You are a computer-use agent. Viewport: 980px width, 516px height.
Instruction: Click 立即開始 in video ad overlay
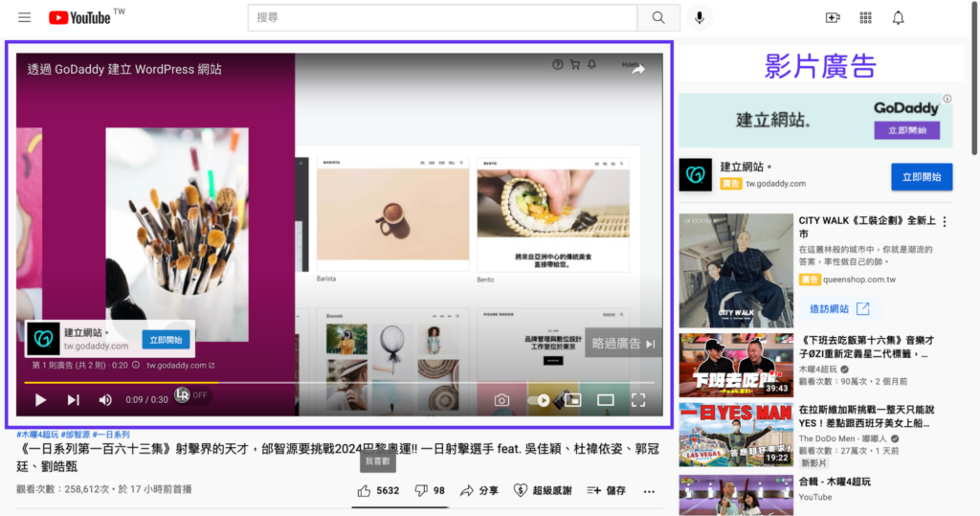(x=166, y=340)
